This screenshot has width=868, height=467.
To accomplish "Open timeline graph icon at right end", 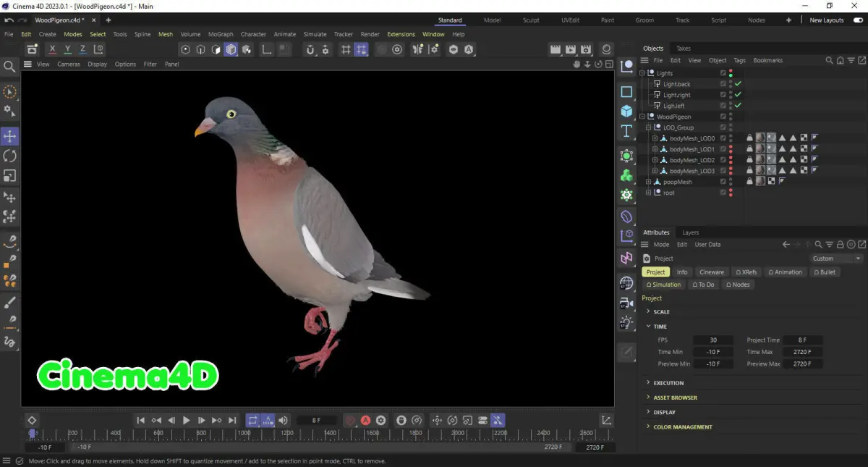I will click(x=606, y=420).
